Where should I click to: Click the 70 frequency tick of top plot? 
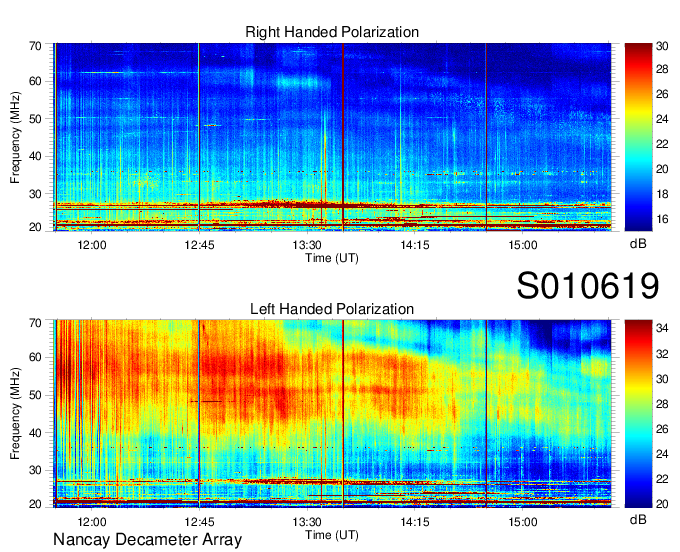point(36,46)
